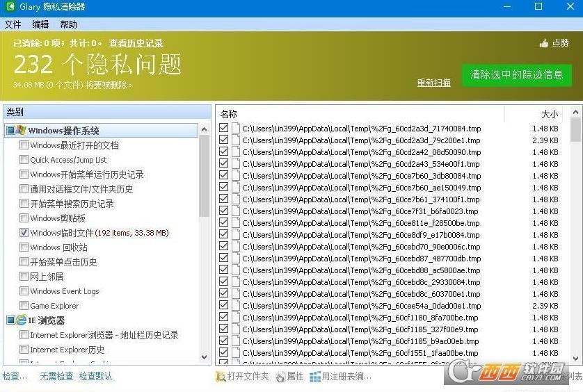Click the category tree scrollbar thumb
583x392 pixels.
pyautogui.click(x=204, y=176)
